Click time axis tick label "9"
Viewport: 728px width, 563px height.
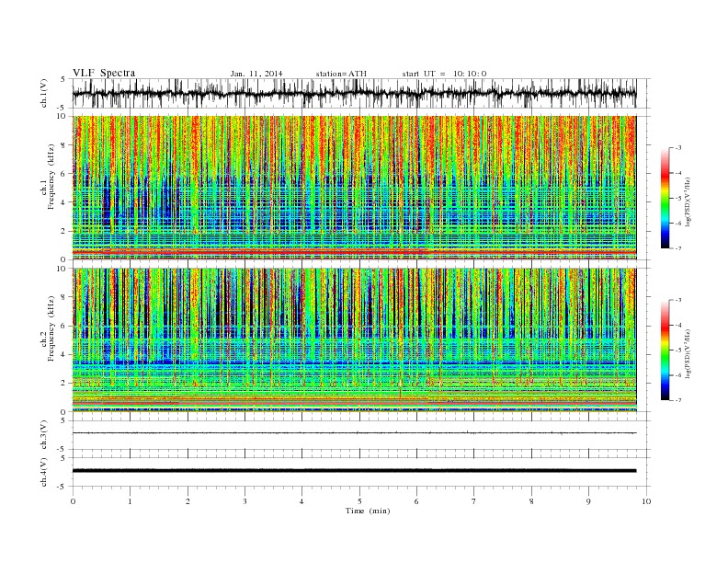[588, 501]
